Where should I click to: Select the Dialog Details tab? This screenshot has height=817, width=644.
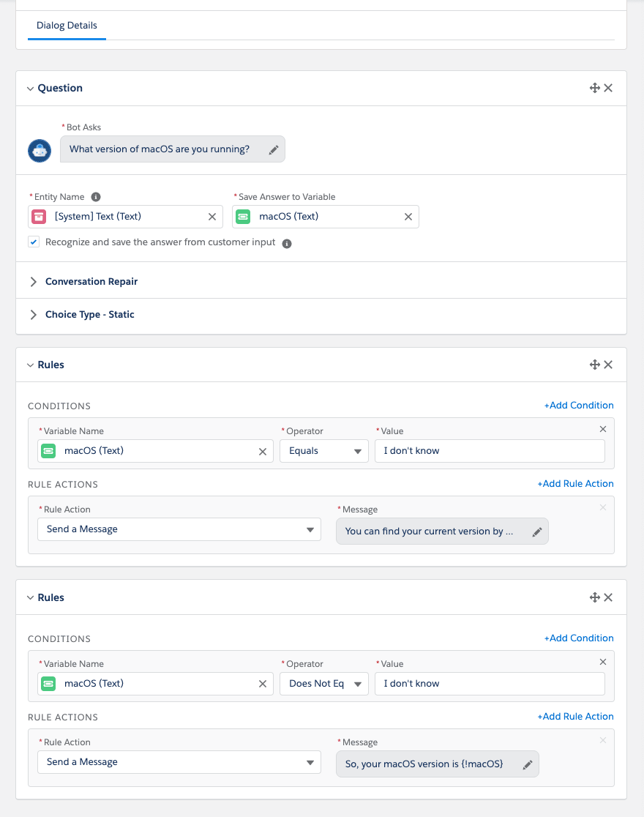tap(67, 26)
